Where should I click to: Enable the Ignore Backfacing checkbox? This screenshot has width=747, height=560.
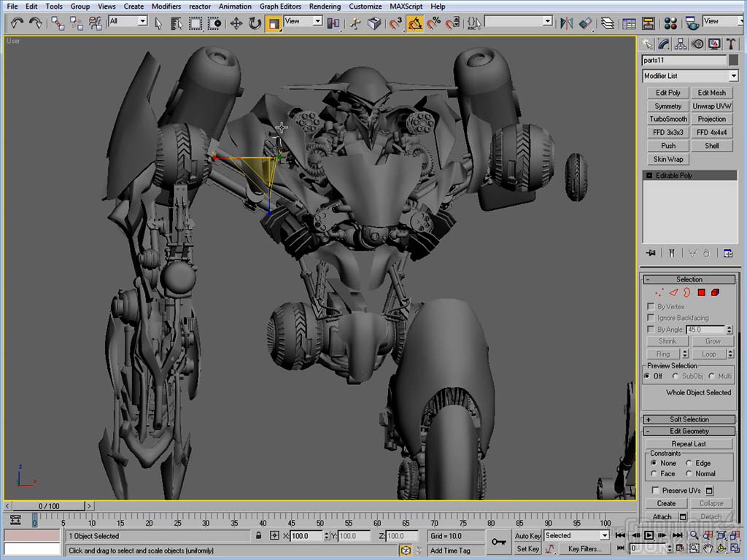(x=651, y=317)
